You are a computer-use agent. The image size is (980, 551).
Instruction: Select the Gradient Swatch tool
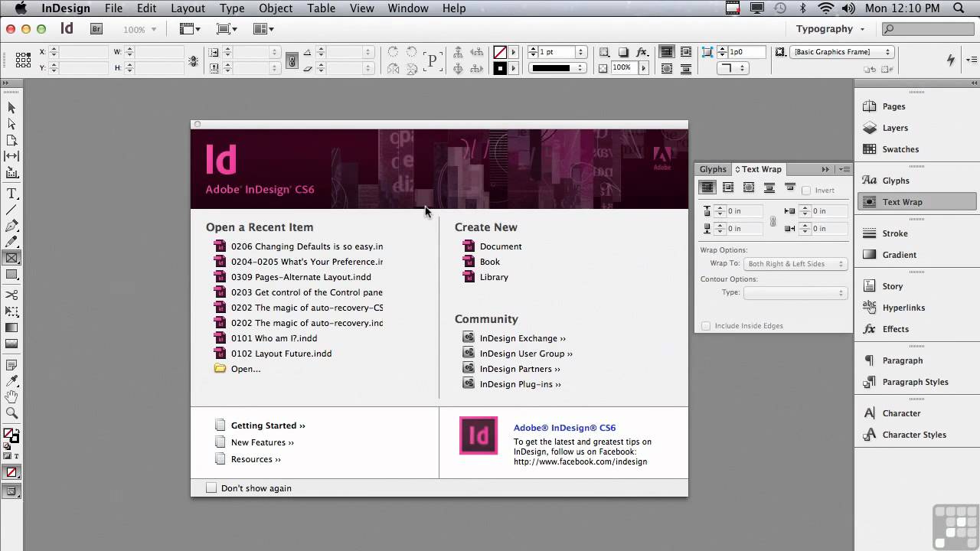coord(11,328)
